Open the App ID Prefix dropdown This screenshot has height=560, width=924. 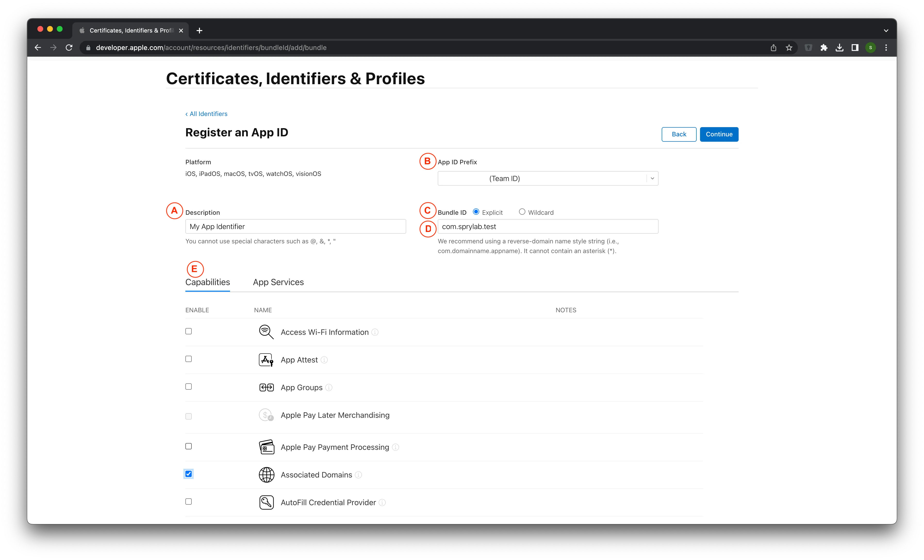(x=548, y=179)
